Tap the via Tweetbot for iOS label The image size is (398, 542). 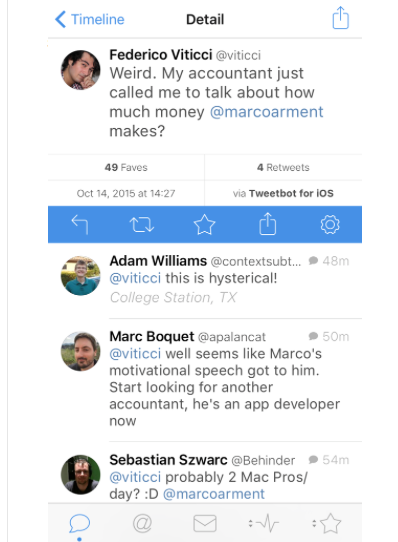coord(283,193)
